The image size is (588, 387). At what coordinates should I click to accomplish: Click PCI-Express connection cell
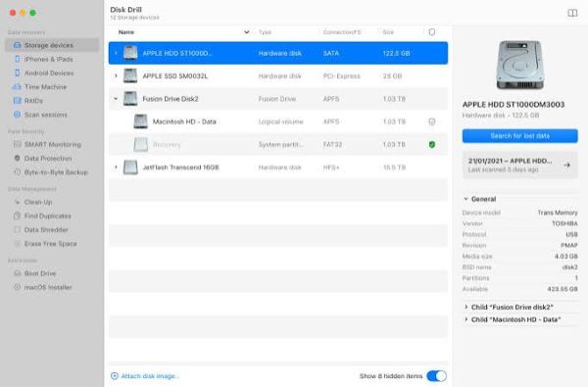tap(341, 75)
